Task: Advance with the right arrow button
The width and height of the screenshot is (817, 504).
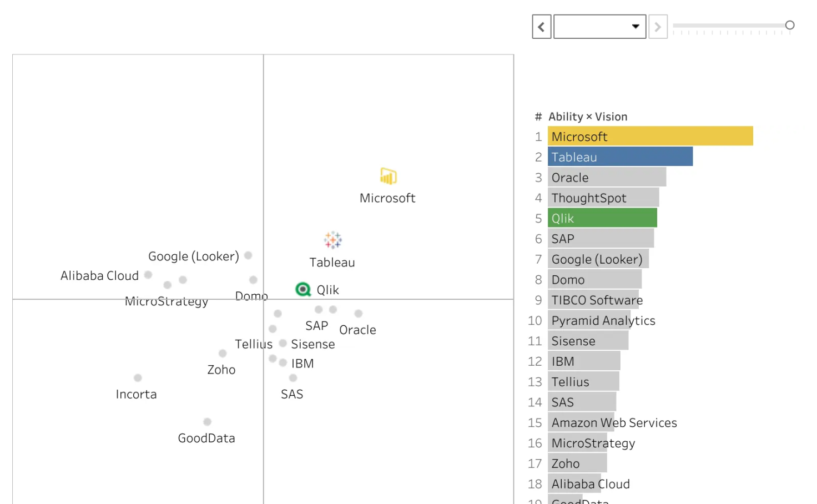Action: [x=658, y=27]
